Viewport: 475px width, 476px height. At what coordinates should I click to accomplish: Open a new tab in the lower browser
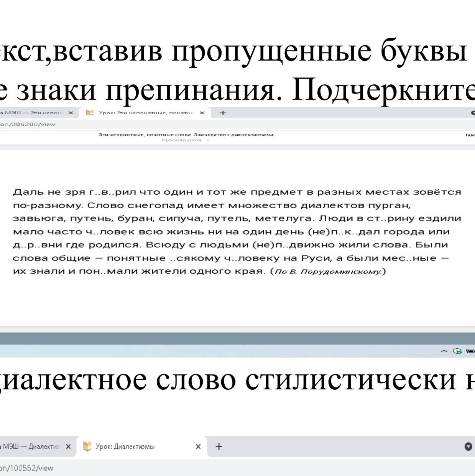coord(219,446)
